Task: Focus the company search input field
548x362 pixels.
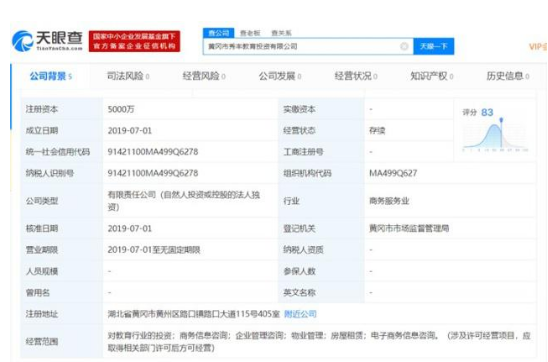Action: [x=308, y=46]
